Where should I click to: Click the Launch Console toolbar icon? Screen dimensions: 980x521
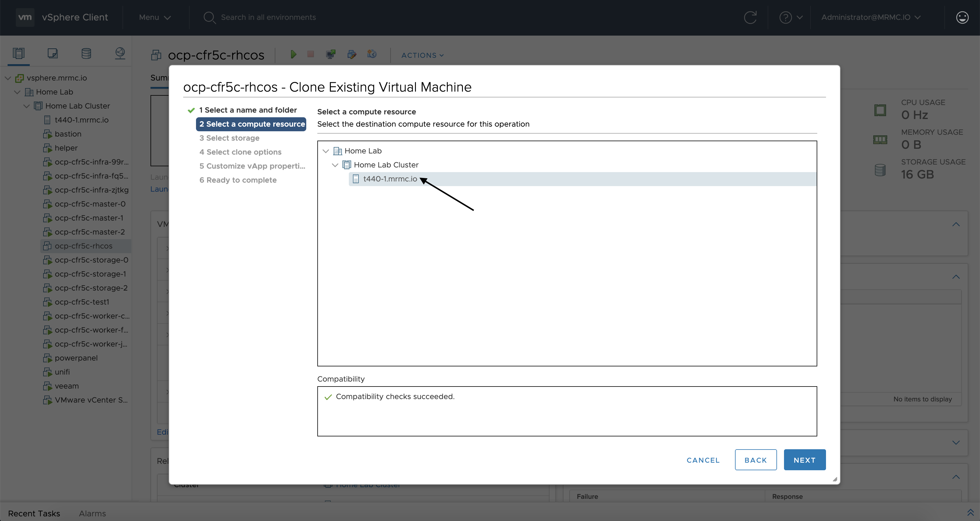tap(330, 55)
